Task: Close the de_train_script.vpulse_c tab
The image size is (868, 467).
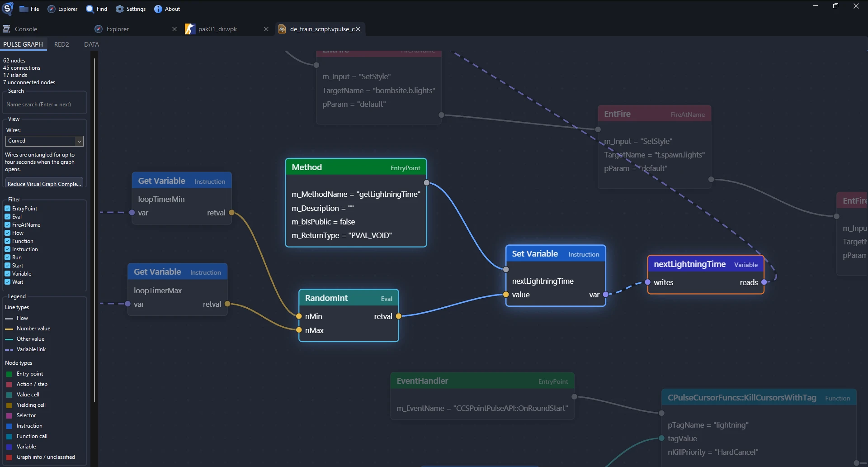Action: (x=358, y=29)
